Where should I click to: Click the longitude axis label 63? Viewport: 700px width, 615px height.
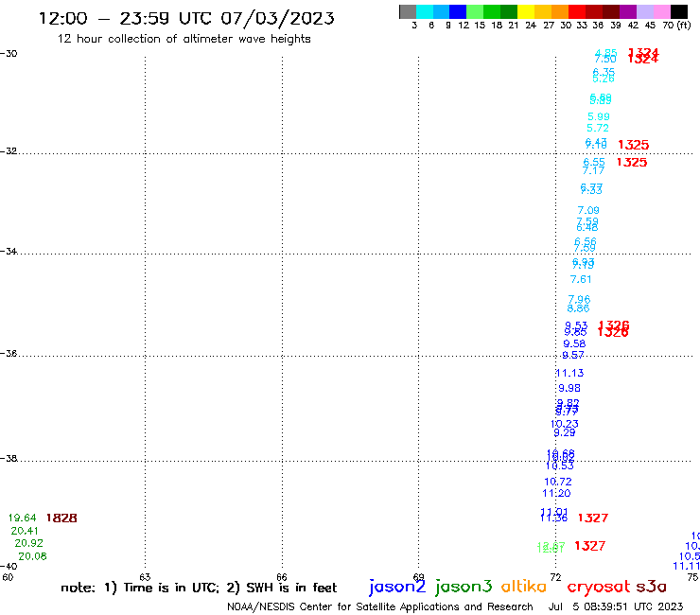click(x=145, y=577)
